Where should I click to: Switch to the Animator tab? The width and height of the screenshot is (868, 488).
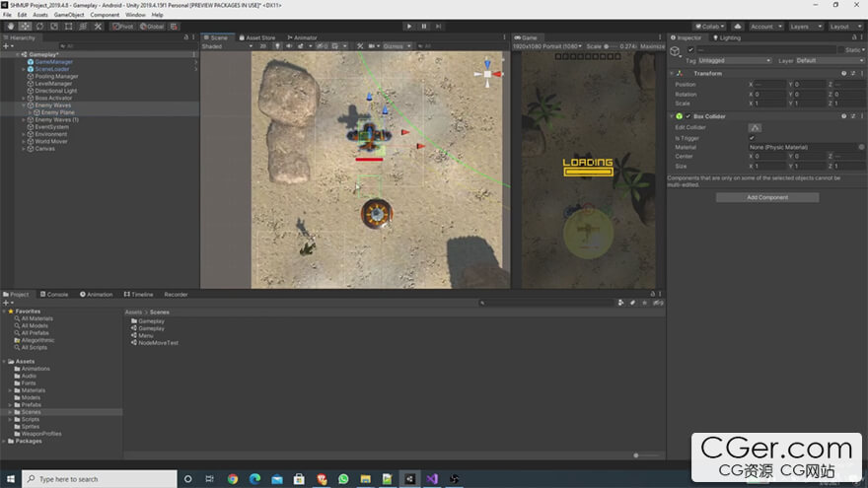[302, 37]
